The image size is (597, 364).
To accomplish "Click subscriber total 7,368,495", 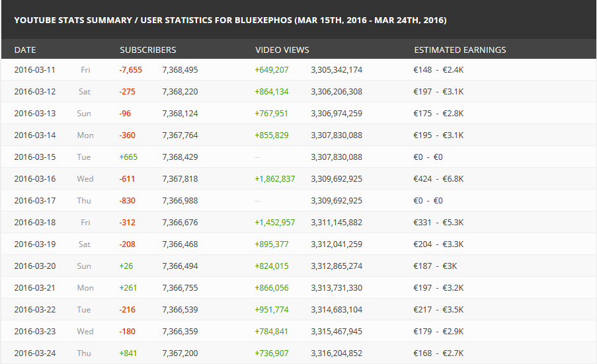I will (180, 70).
